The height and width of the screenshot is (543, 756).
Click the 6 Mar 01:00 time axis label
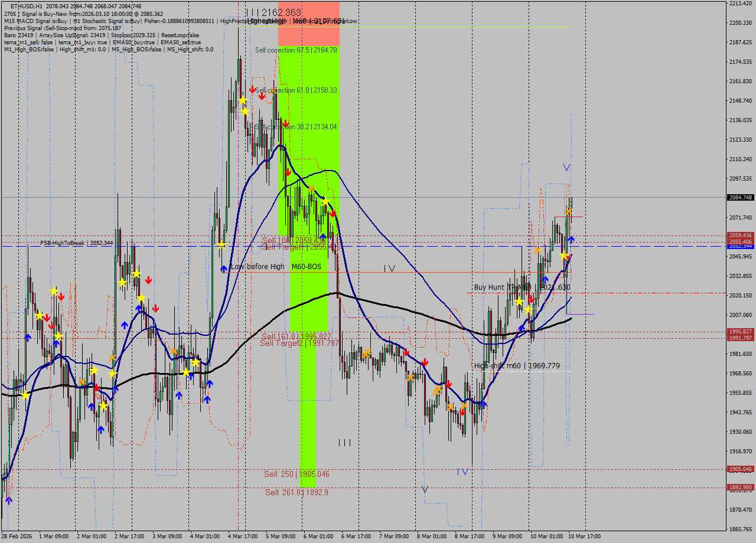coord(318,536)
